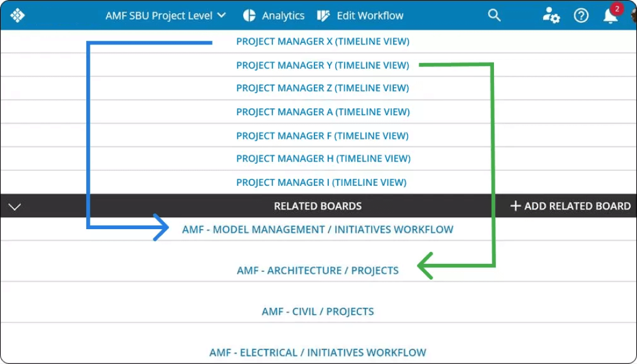Open AMF Electrical Initiatives Workflow board
Screen dimensions: 637x364
[x=317, y=351]
